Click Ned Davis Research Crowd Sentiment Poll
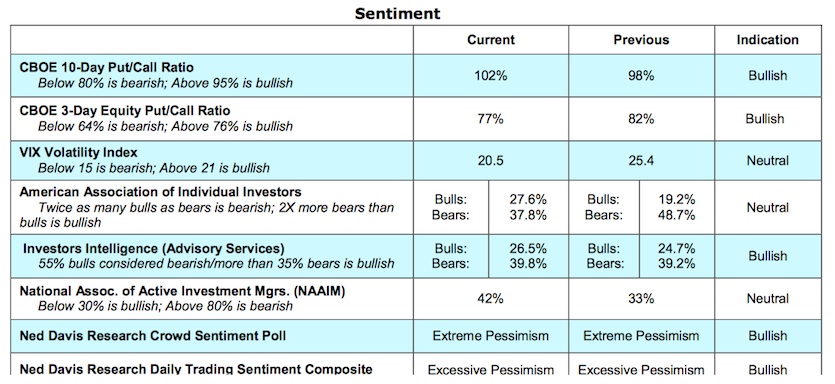 pyautogui.click(x=153, y=336)
